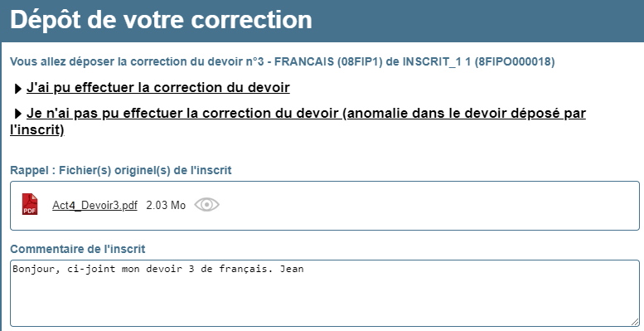This screenshot has width=644, height=331.
Task: Click the red PDF file icon
Action: pyautogui.click(x=30, y=204)
